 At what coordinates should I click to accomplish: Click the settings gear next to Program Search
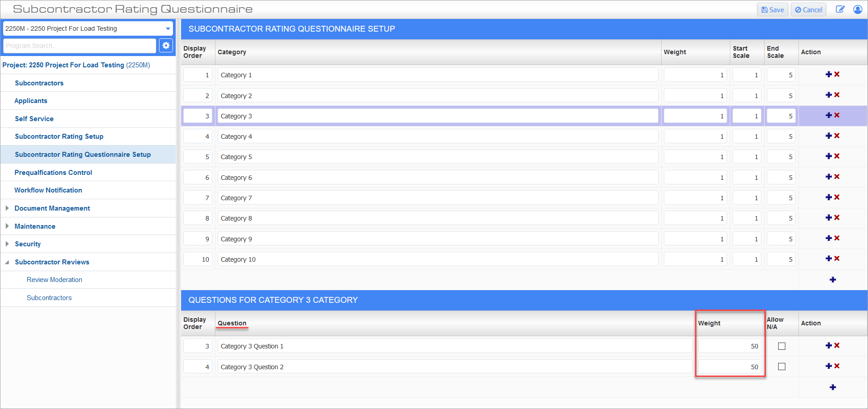coord(166,46)
